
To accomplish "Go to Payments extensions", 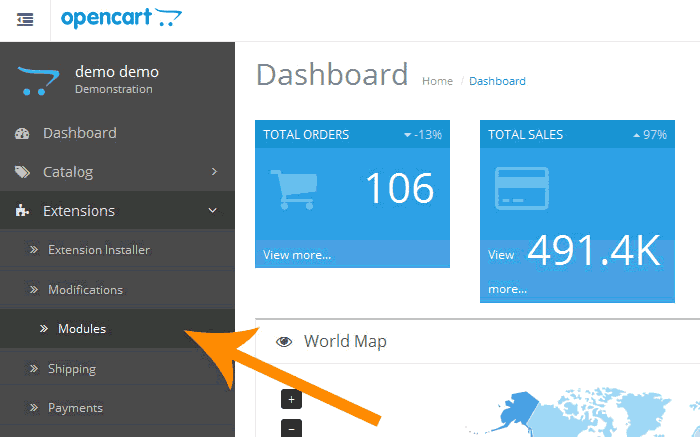I will point(117,408).
